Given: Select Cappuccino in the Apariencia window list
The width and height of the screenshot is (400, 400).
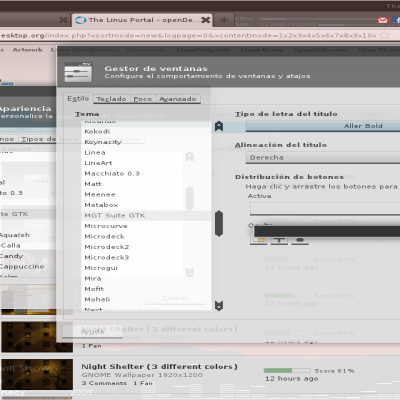Looking at the screenshot, I should coord(22,266).
